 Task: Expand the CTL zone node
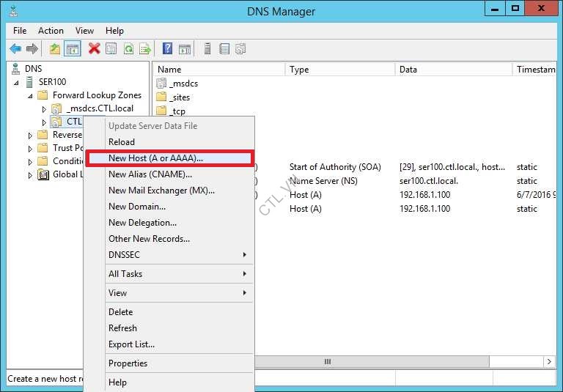tap(44, 122)
